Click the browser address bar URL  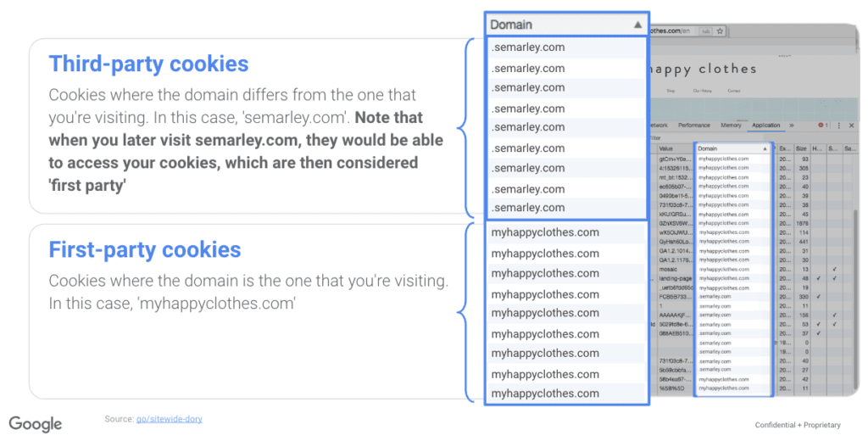(x=670, y=31)
